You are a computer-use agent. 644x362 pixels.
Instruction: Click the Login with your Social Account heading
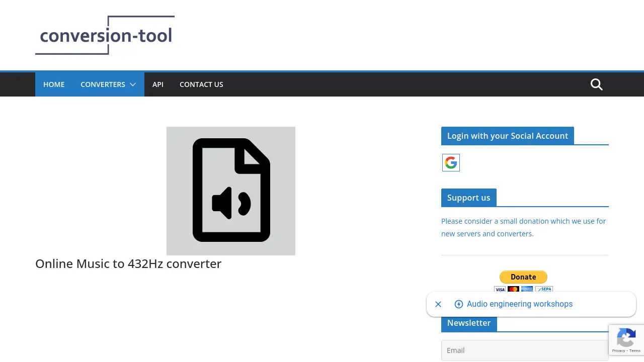pos(507,136)
